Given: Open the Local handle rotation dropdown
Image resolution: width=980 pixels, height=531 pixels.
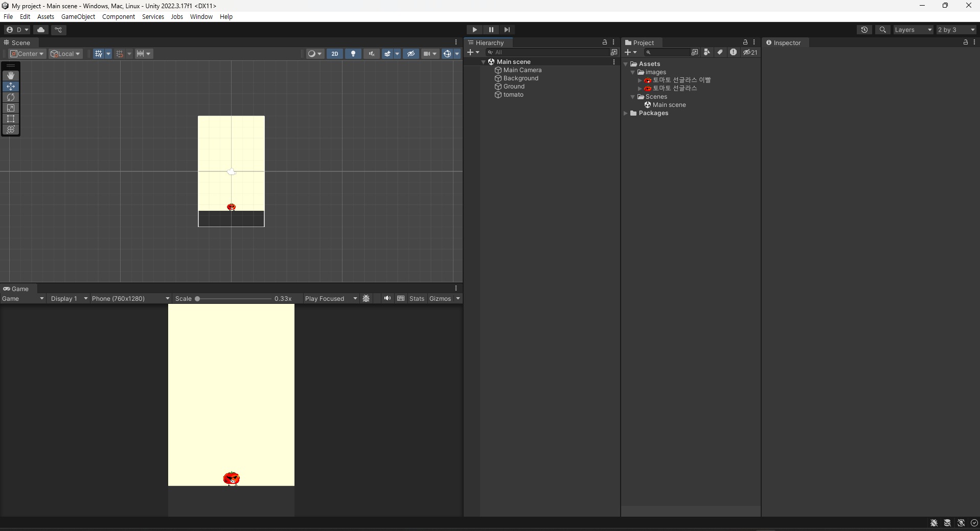Looking at the screenshot, I should (x=65, y=54).
